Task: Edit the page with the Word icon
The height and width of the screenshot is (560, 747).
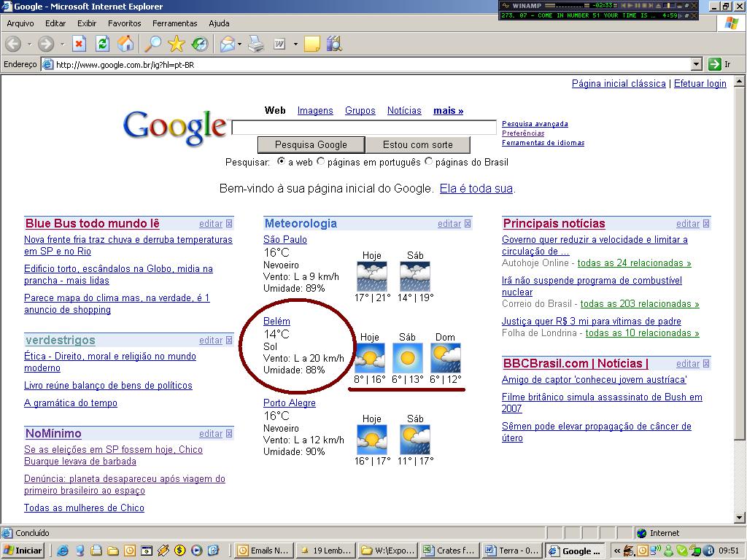Action: click(x=279, y=44)
